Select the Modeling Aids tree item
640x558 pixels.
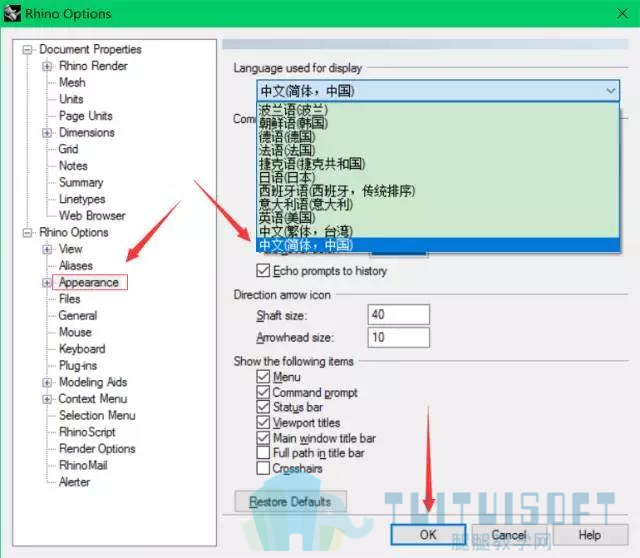tap(93, 382)
